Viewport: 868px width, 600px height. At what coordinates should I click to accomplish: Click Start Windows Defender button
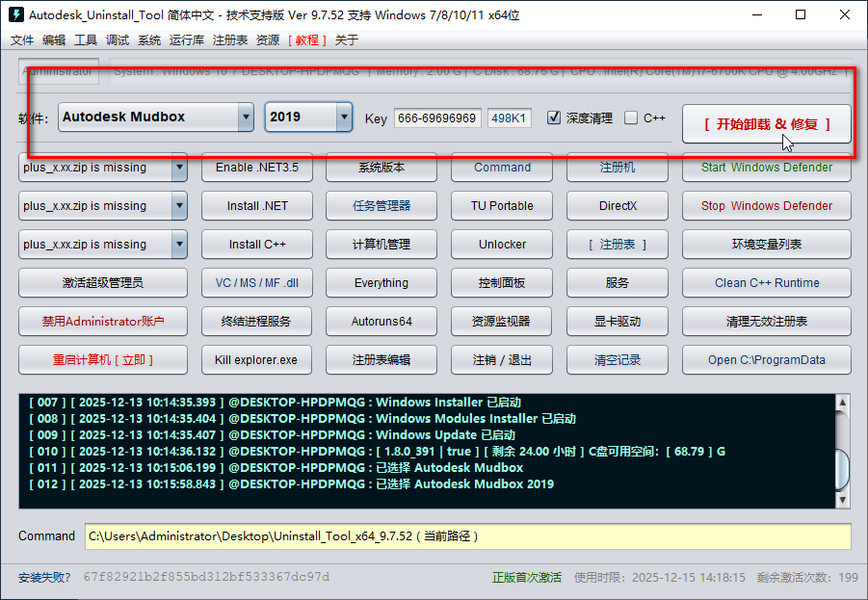pos(767,168)
